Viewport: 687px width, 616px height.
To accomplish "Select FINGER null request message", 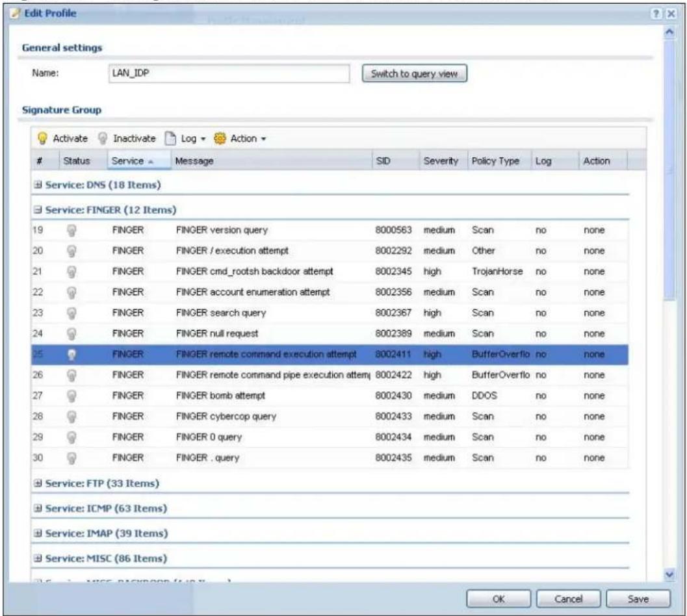I will point(217,334).
